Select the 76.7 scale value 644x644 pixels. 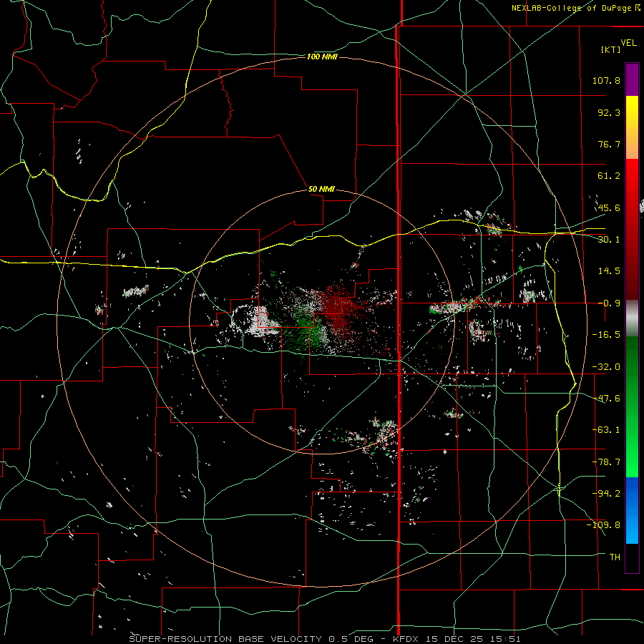(609, 144)
